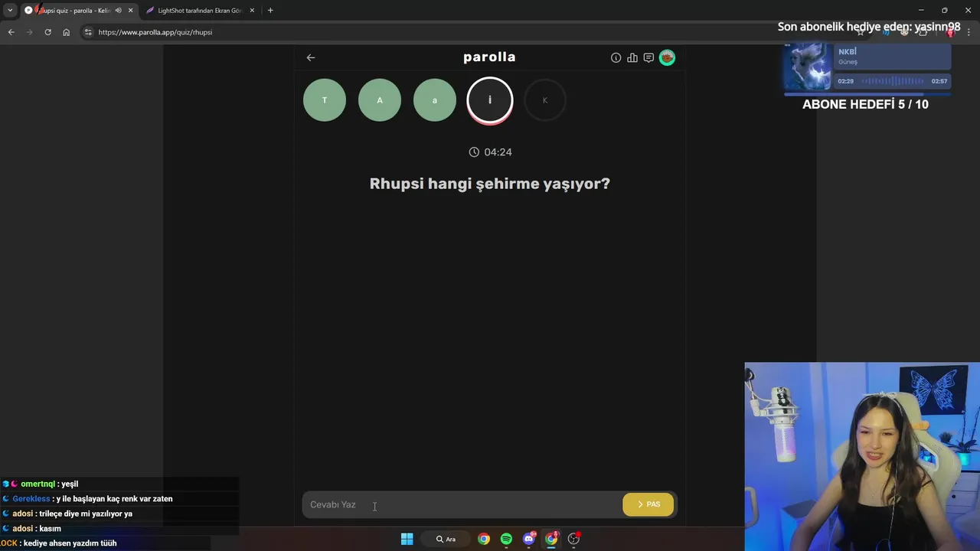
Task: Open the Windows Start menu
Action: [407, 539]
